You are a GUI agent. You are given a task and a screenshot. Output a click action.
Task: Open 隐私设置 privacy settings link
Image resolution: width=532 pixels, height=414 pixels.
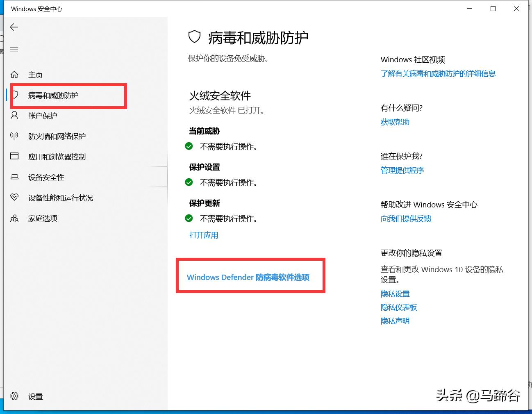pyautogui.click(x=395, y=293)
